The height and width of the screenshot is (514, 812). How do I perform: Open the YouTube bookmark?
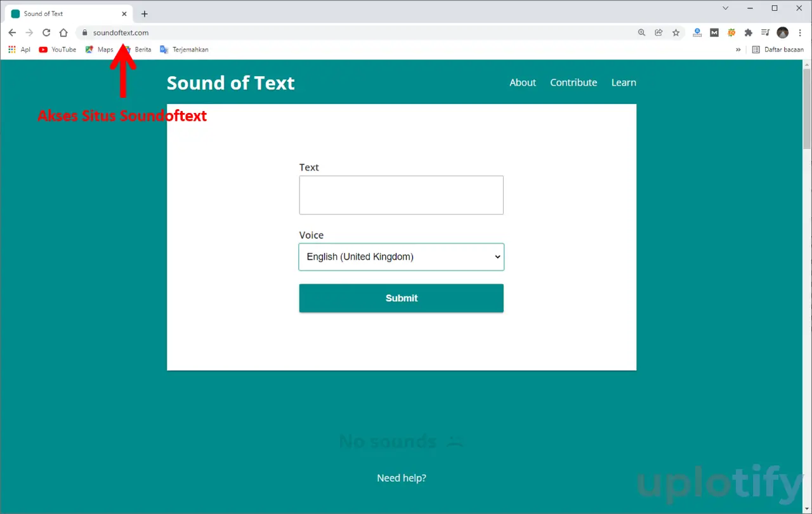[58, 49]
